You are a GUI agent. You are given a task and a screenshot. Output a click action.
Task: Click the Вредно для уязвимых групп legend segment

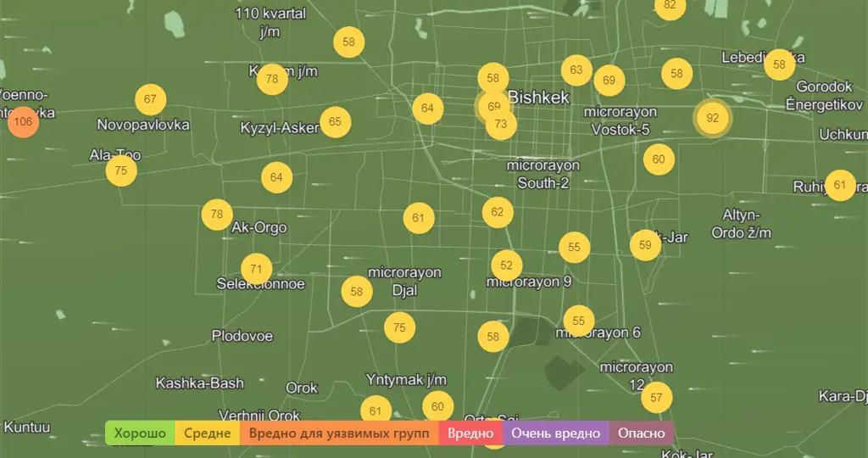(x=339, y=433)
